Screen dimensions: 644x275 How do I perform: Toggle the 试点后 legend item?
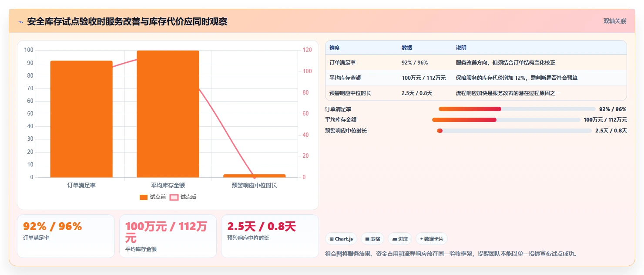pyautogui.click(x=183, y=197)
